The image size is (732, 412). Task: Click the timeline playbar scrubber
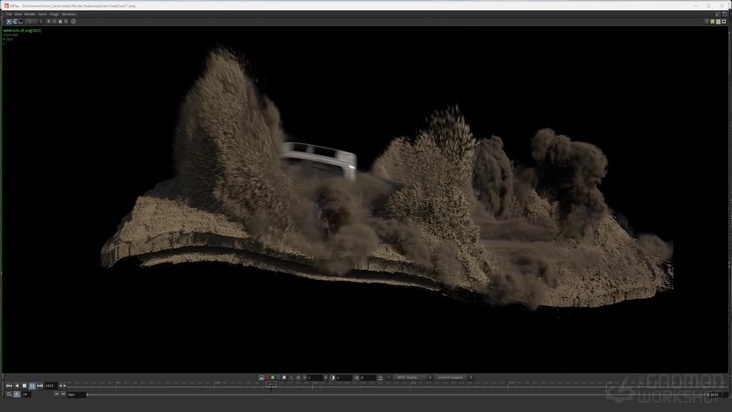pyautogui.click(x=271, y=385)
